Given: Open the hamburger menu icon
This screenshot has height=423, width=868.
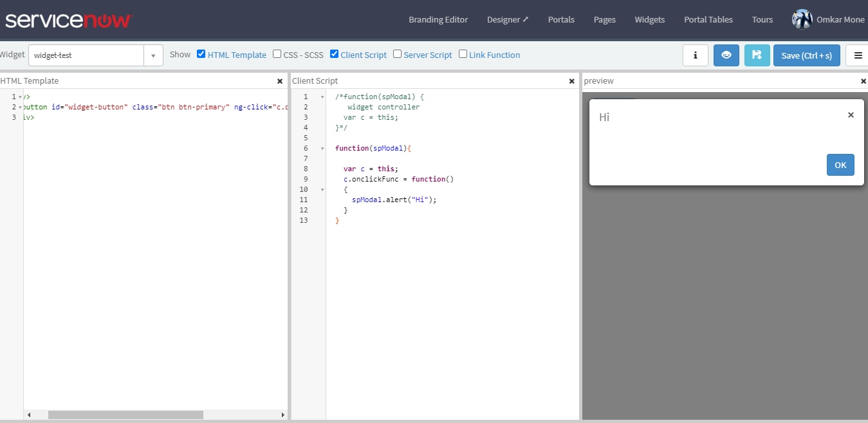Looking at the screenshot, I should click(x=858, y=55).
